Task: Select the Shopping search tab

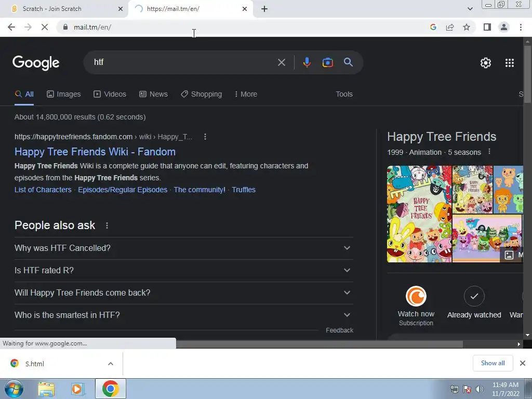Action: 201,95
